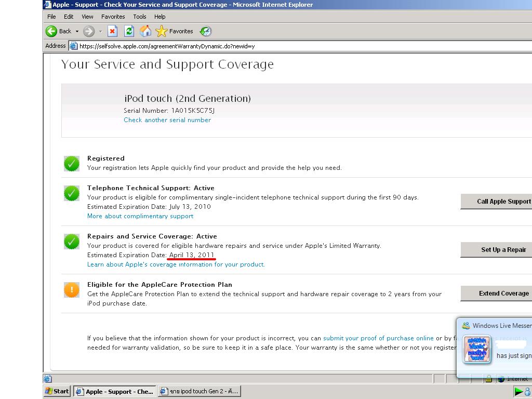The width and height of the screenshot is (532, 399).
Task: Click the History toolbar icon
Action: coord(206,31)
